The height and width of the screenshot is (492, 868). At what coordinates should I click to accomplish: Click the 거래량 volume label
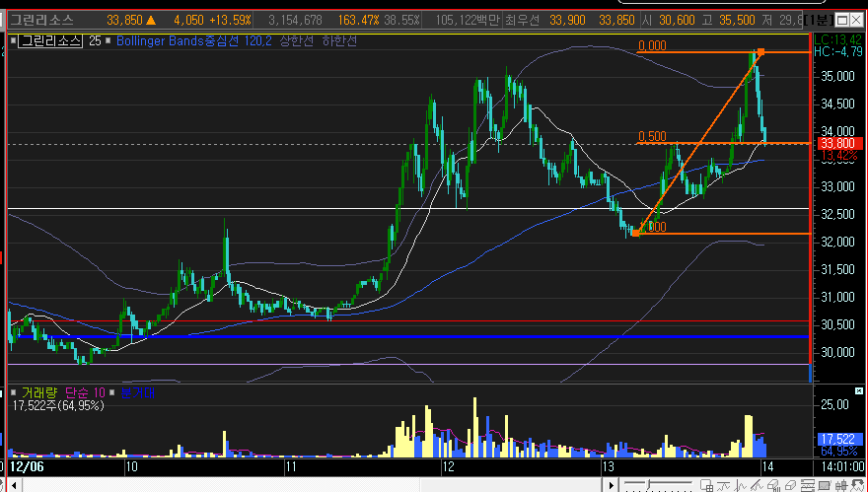pos(38,392)
